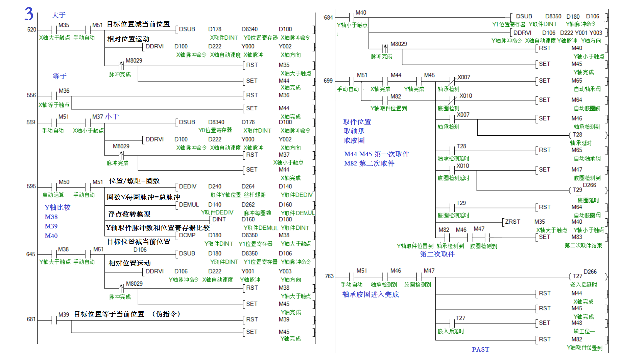Click the green "转工位一" comment
Viewport: 644px width, 356px height.
[x=584, y=331]
